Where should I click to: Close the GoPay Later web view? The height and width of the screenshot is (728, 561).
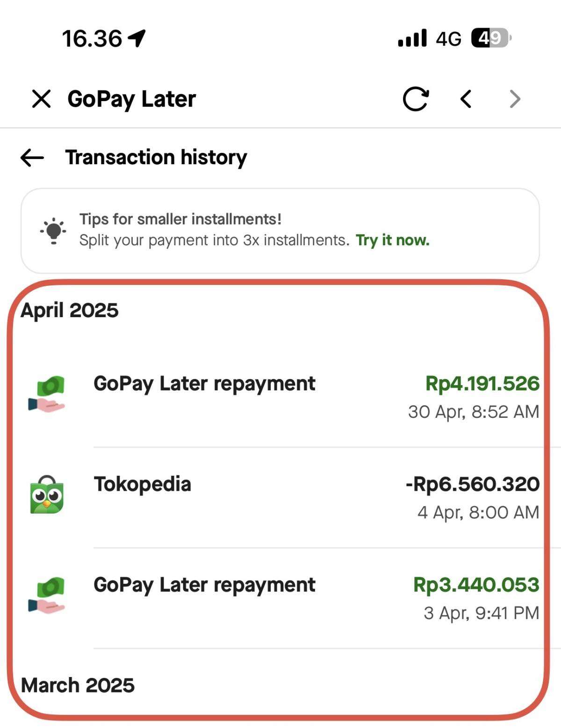coord(41,99)
